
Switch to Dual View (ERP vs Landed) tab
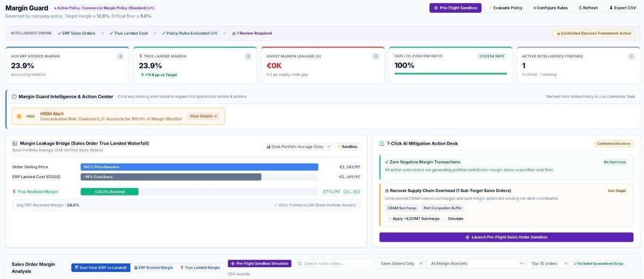click(101, 268)
